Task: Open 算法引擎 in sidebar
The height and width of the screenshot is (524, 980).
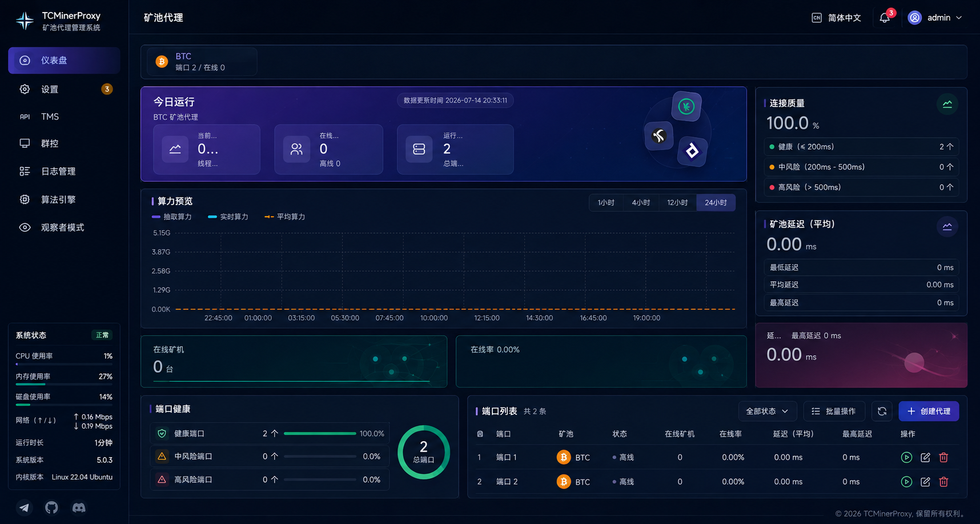Action: coord(64,199)
